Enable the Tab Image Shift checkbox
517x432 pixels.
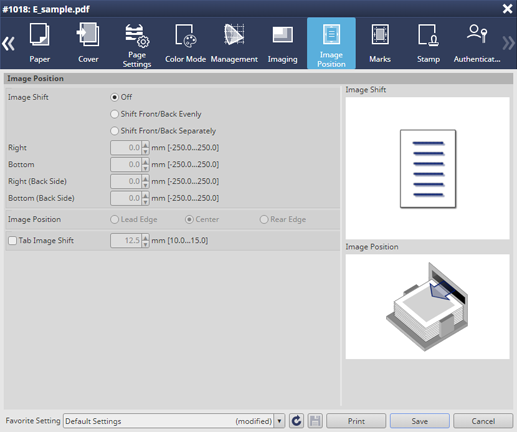click(12, 240)
